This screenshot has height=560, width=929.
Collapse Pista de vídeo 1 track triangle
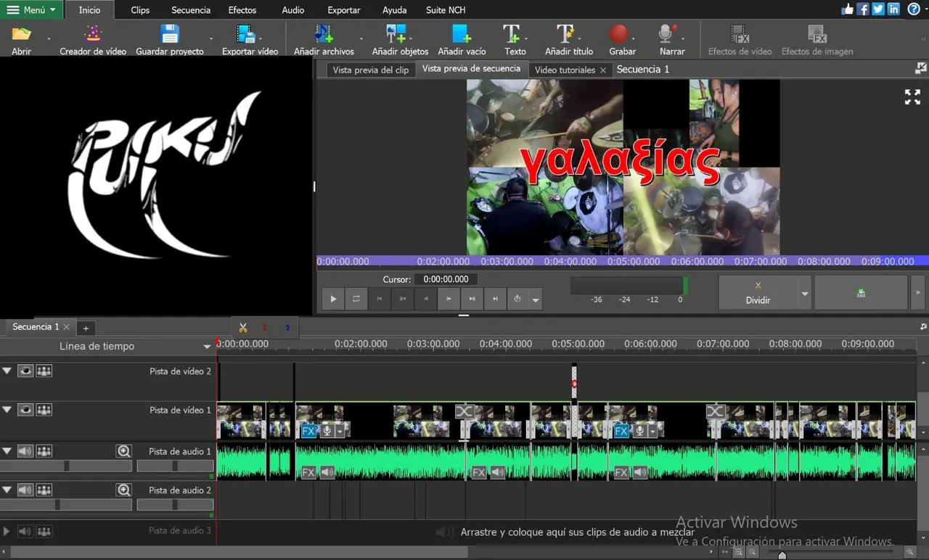7,410
